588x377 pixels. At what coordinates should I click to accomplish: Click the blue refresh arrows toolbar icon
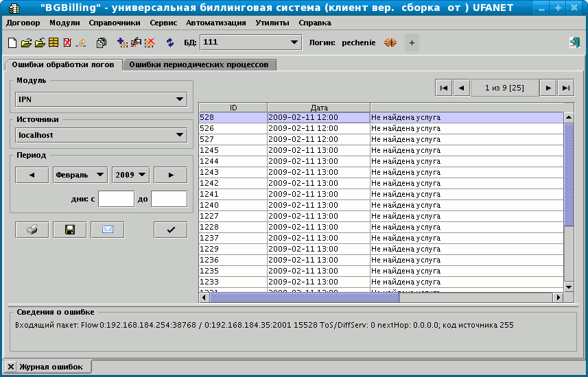point(170,42)
